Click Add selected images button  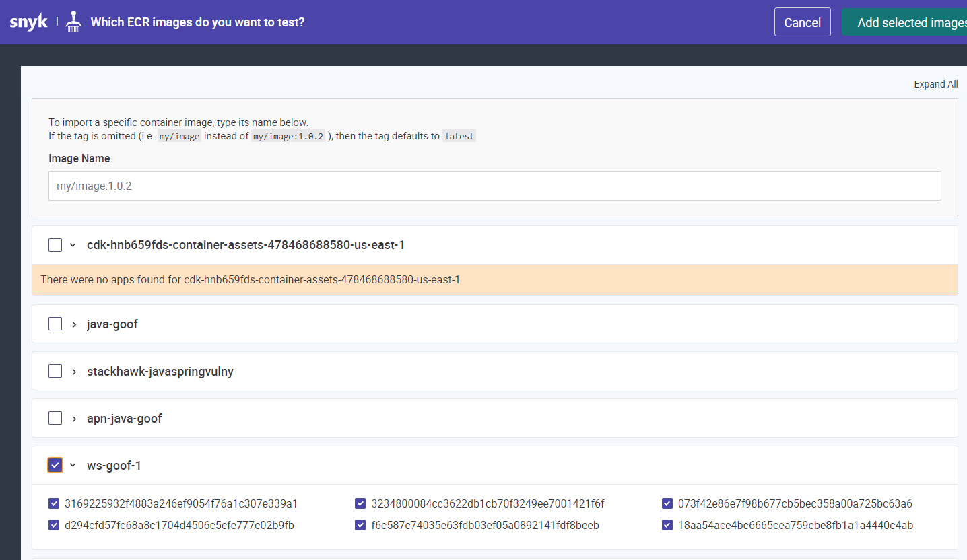(904, 22)
